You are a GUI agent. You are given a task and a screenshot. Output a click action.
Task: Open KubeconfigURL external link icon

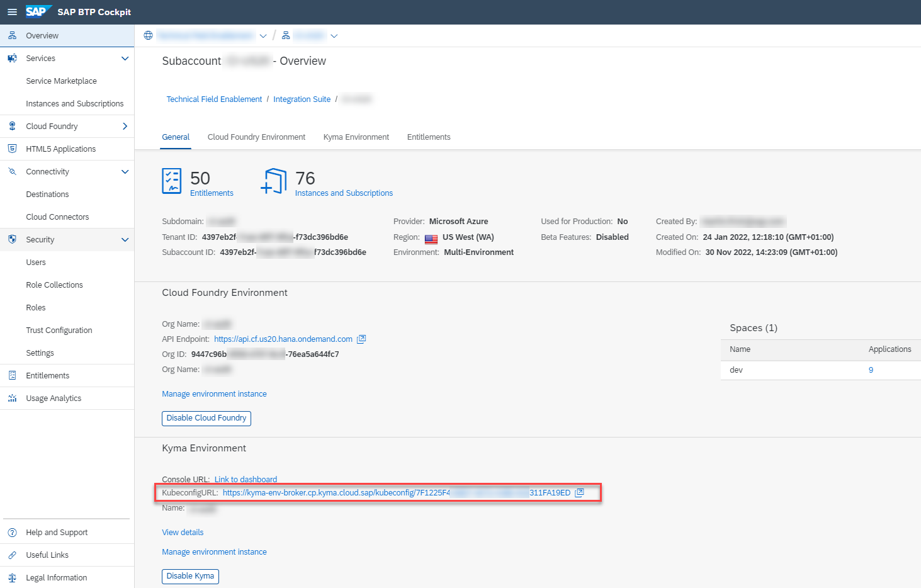point(579,493)
